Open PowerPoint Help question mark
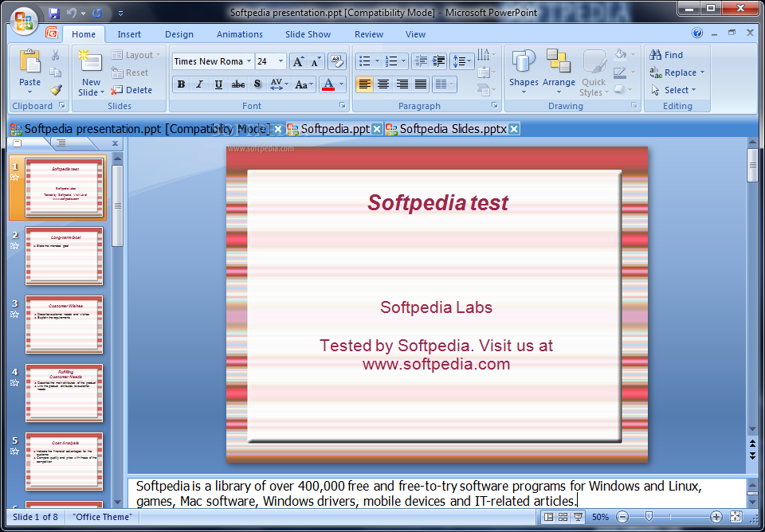 tap(698, 33)
